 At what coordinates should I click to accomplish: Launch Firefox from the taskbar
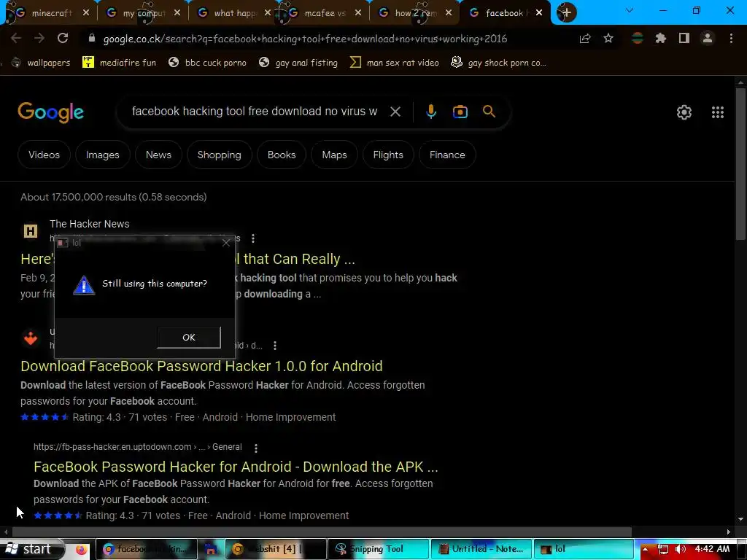click(82, 550)
